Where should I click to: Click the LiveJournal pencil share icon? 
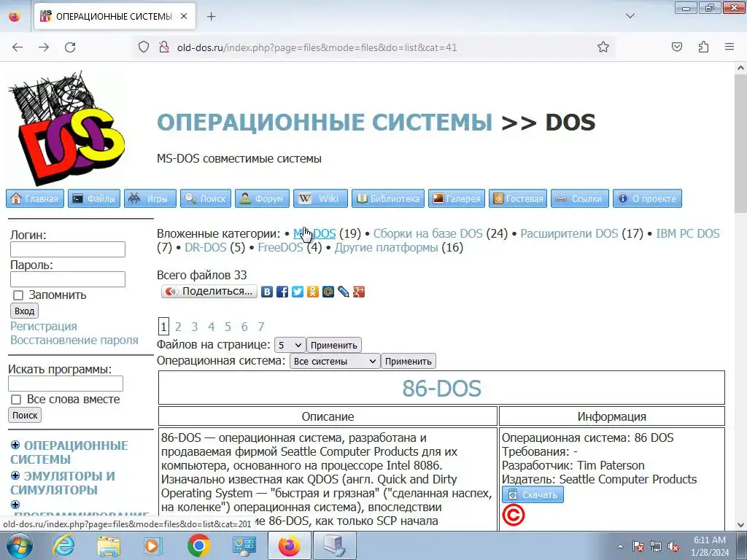343,292
